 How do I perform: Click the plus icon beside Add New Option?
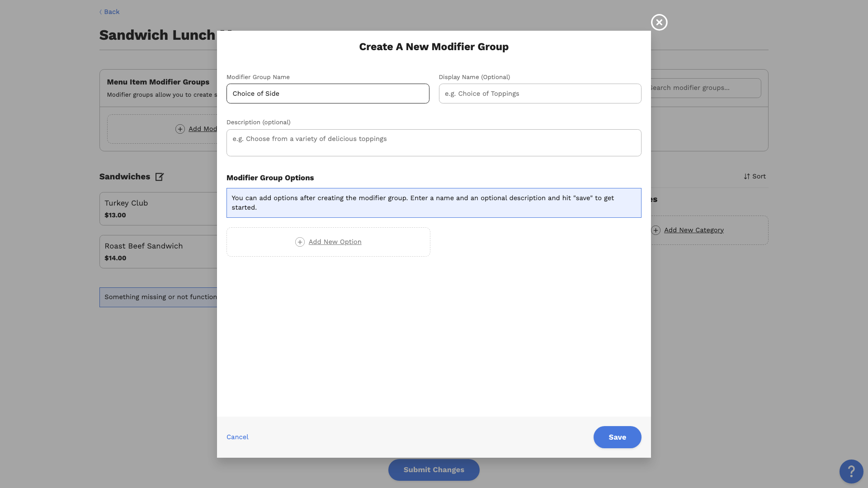click(x=300, y=242)
